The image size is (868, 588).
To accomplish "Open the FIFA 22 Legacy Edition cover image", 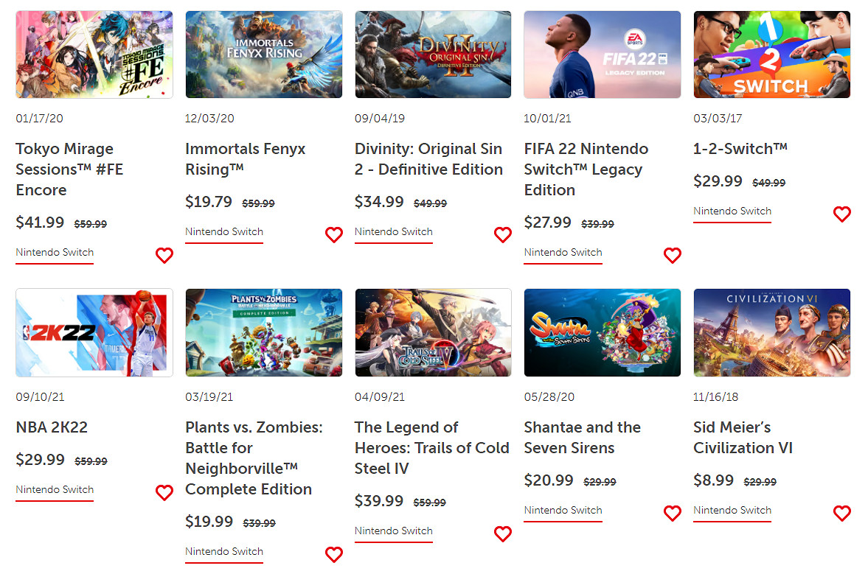I will tap(603, 55).
